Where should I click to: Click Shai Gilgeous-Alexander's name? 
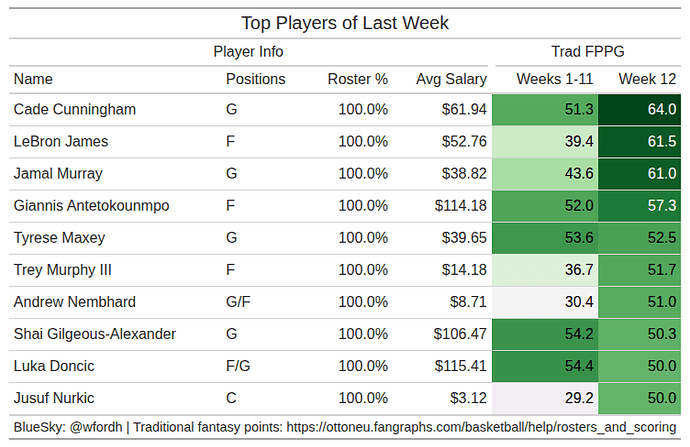click(x=95, y=334)
